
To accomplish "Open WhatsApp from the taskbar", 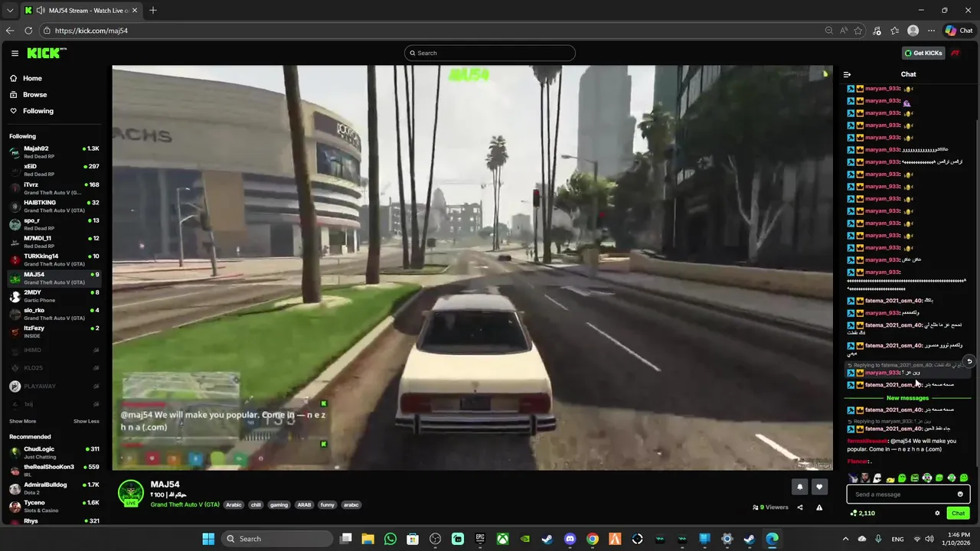I will 390,539.
